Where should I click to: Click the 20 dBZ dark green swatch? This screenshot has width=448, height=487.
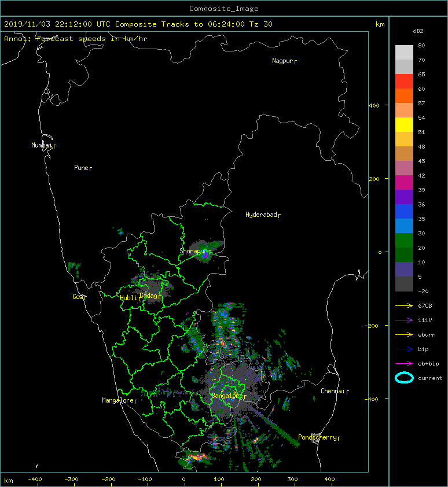(x=404, y=254)
